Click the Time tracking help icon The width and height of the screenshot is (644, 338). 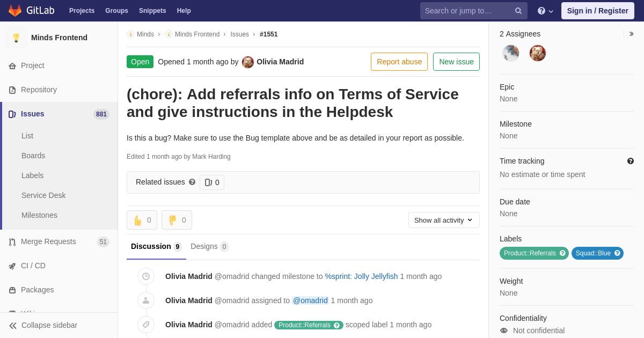630,161
